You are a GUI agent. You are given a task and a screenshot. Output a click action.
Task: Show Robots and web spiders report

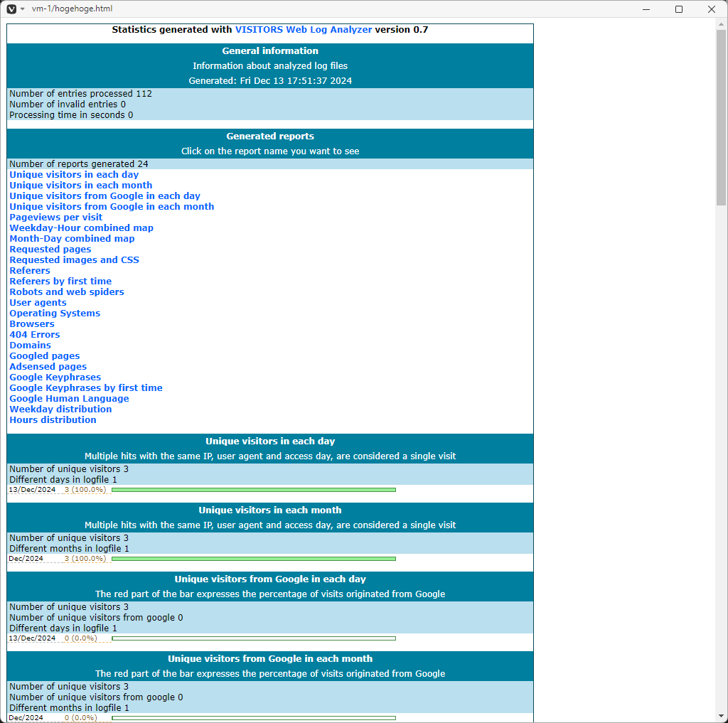67,292
